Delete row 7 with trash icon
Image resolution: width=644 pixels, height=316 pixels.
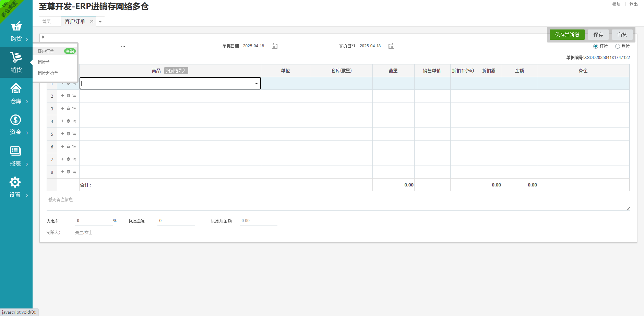68,159
